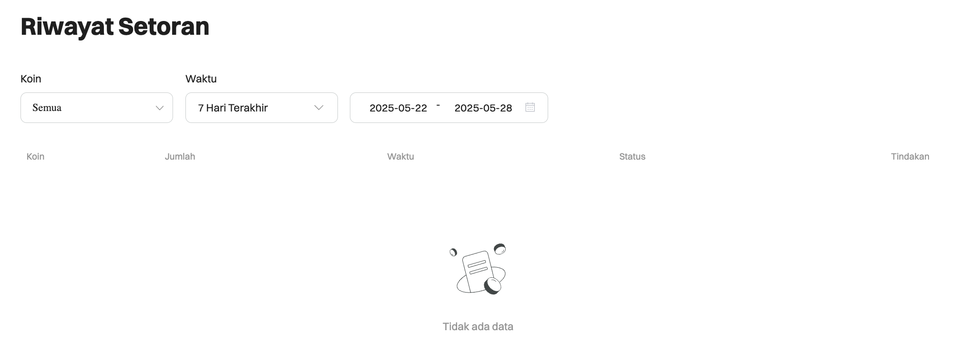Screen dimensions: 980x344
Task: Click the calendar icon in date range
Action: [530, 107]
